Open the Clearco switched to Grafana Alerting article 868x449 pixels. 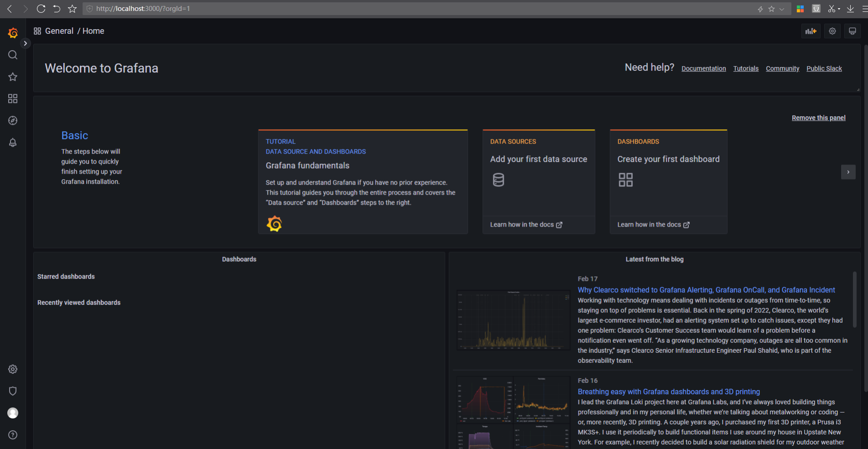tap(706, 290)
